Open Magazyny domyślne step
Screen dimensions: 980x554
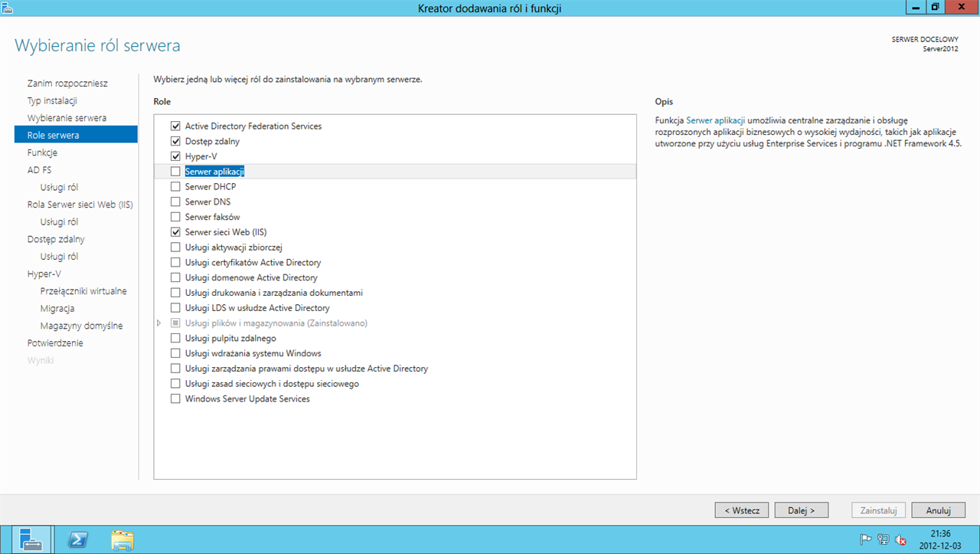tap(81, 326)
